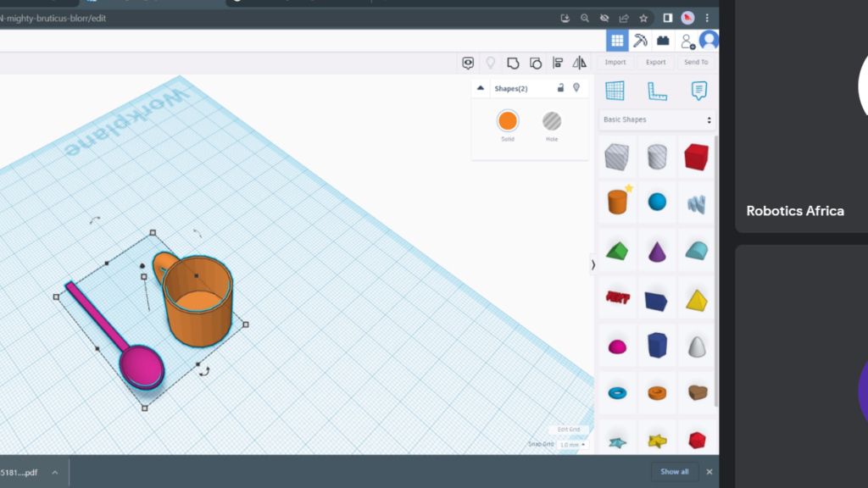
Task: Click the Group shapes icon
Action: 513,63
